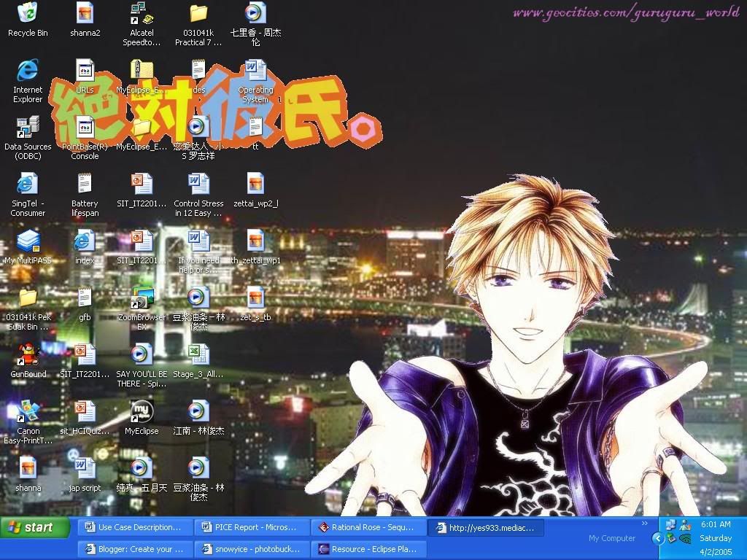Expand hidden system tray icons
Image resolution: width=747 pixels, height=560 pixels.
pos(658,539)
